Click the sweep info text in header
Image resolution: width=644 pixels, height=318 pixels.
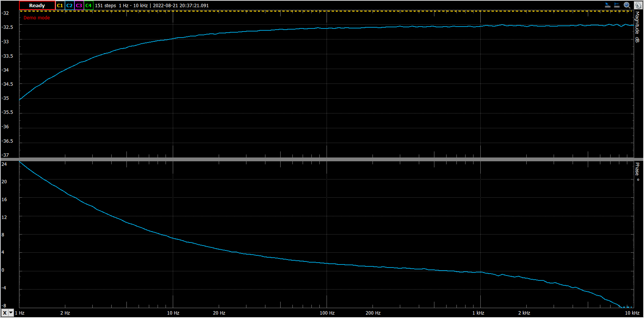point(152,6)
